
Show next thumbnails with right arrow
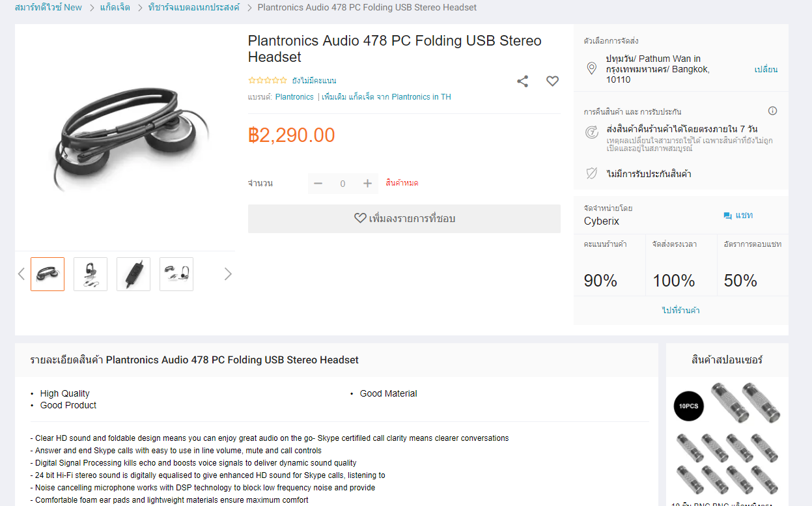click(228, 274)
